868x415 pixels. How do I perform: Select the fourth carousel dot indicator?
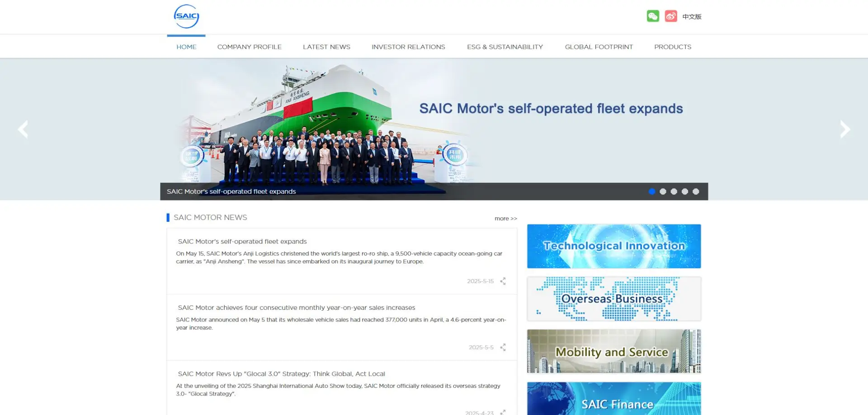tap(685, 191)
